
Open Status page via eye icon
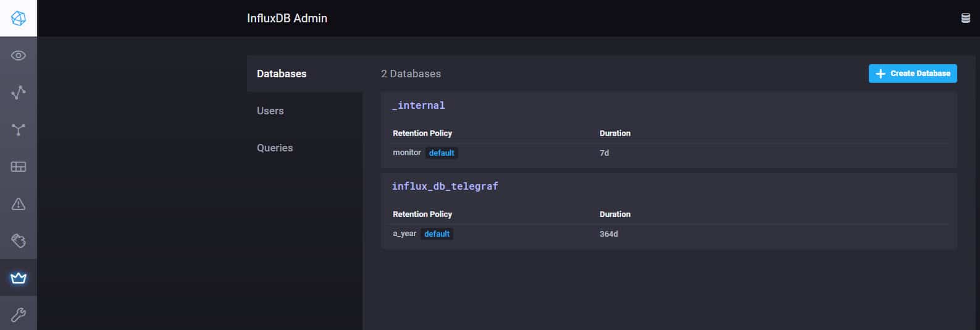pyautogui.click(x=19, y=56)
